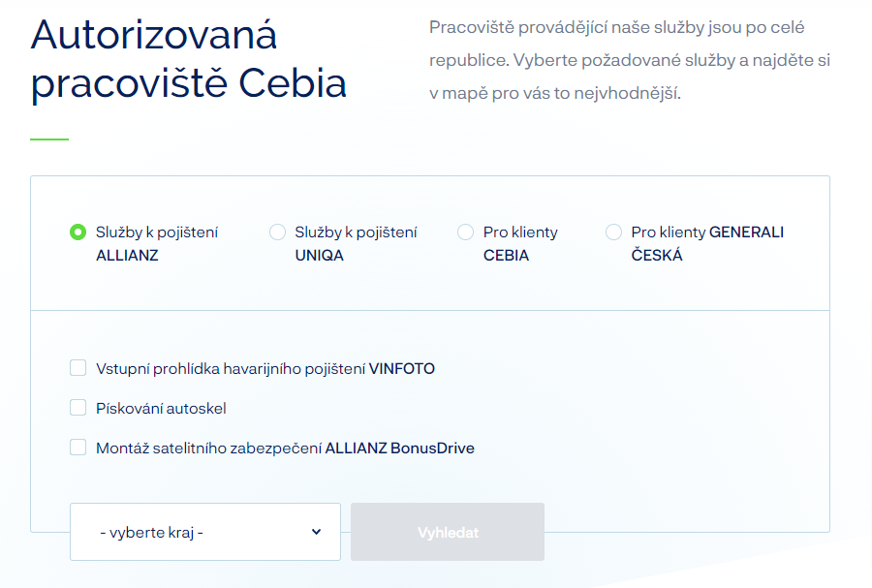Click the bold "ALLIANZ BonusDrive" label text

[x=399, y=449]
